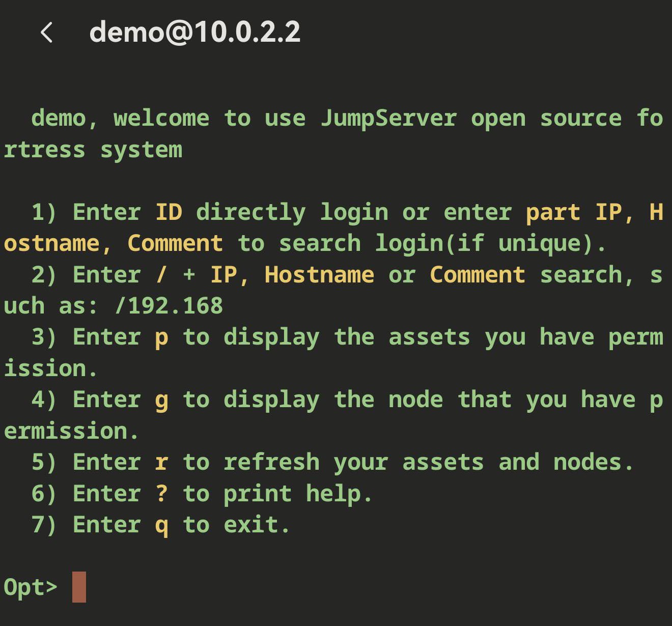Click the orange terminal cursor block
This screenshot has width=672, height=626.
(x=79, y=587)
